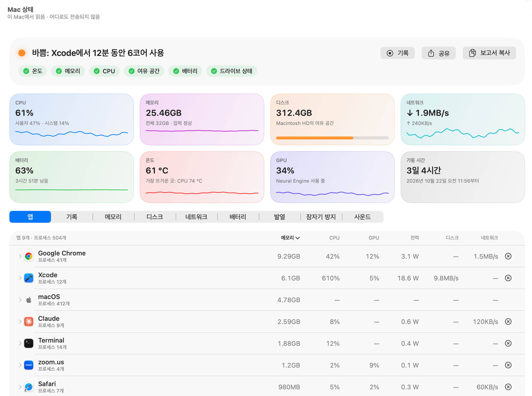Quit Terminal with its X icon

point(508,344)
